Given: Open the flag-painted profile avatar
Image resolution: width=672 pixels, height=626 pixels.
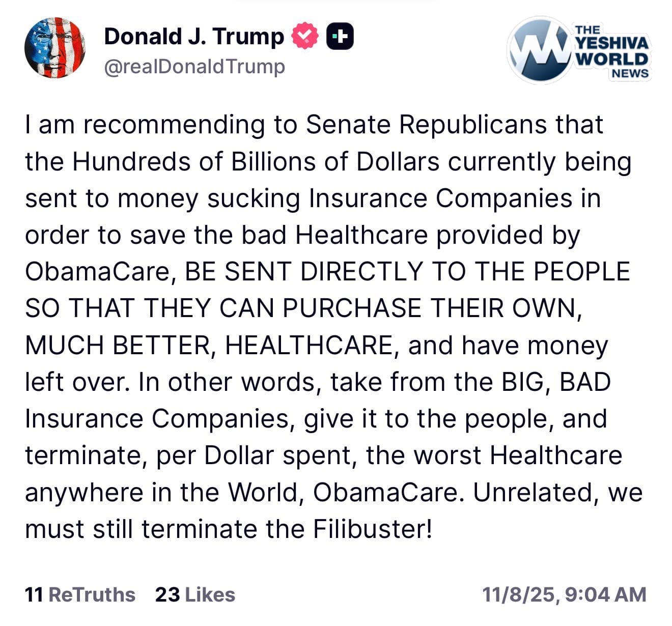Looking at the screenshot, I should tap(54, 47).
